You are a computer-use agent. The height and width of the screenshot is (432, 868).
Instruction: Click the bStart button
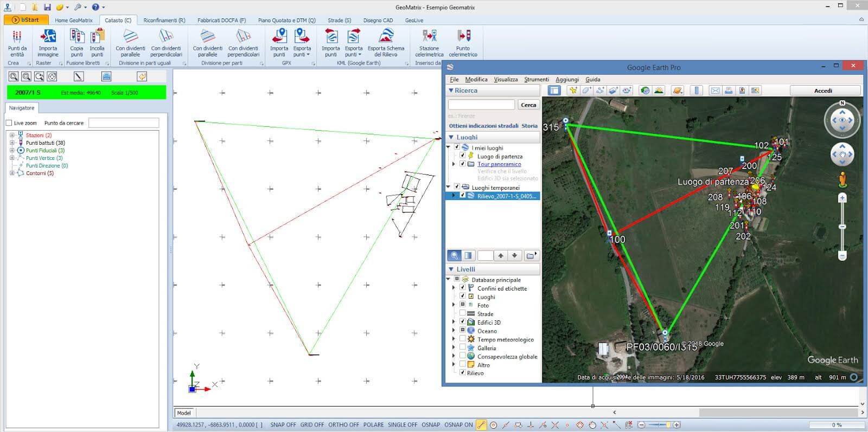[26, 20]
